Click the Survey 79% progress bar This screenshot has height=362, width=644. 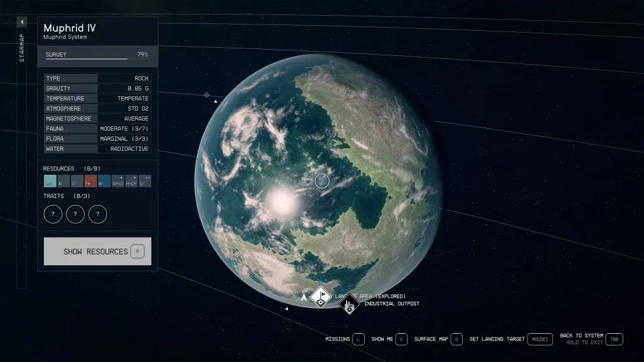coord(97,55)
